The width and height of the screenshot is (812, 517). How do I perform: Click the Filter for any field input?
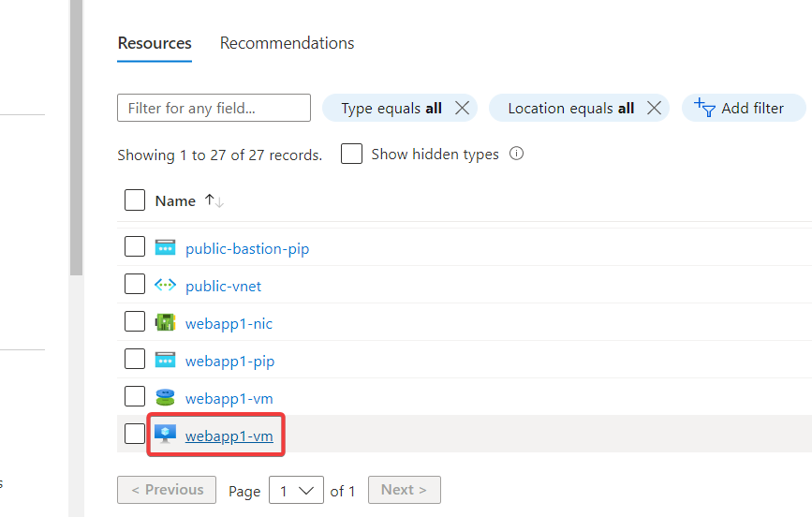[214, 108]
